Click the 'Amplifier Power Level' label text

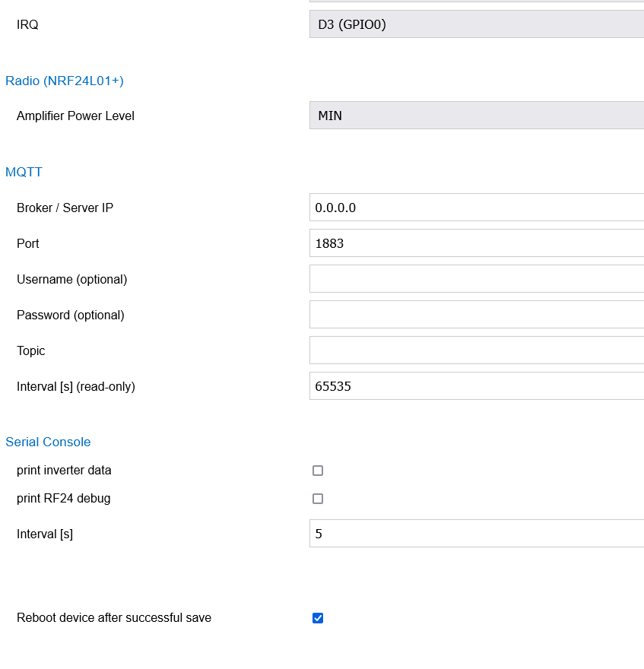(75, 116)
